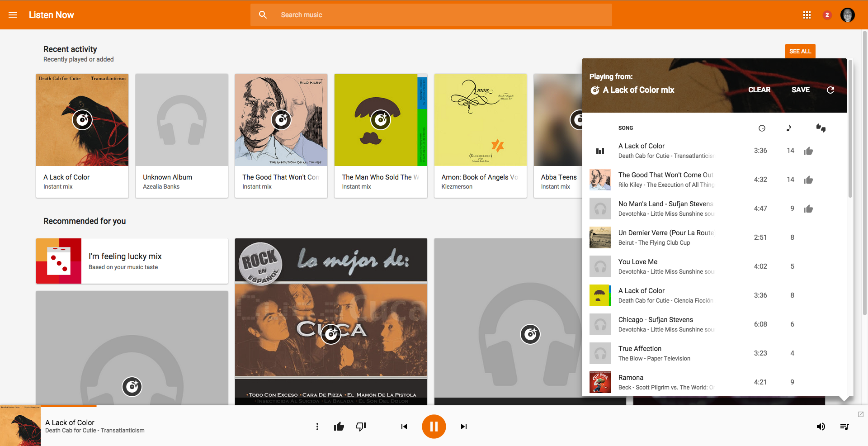Open the hamburger navigation menu
Image resolution: width=868 pixels, height=446 pixels.
(13, 15)
